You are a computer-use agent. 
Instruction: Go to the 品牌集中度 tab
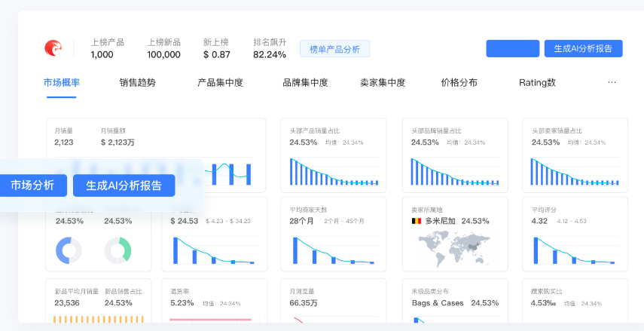click(305, 83)
